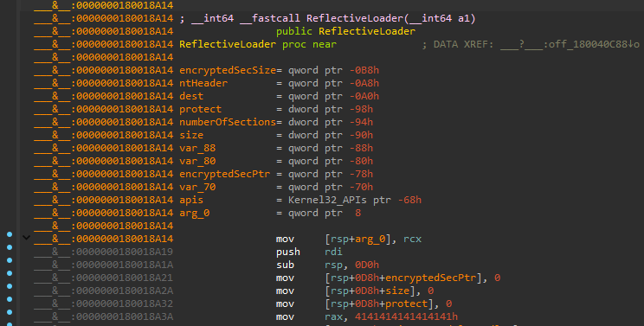The width and height of the screenshot is (644, 326).
Task: Toggle breakpoint dot beside sub rsp, 0D0h
Action: 10,260
